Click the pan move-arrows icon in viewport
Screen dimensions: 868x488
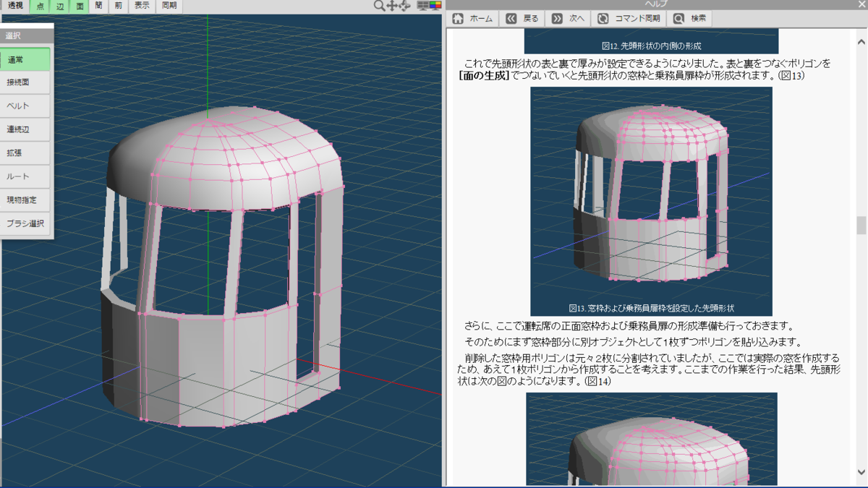click(x=391, y=6)
